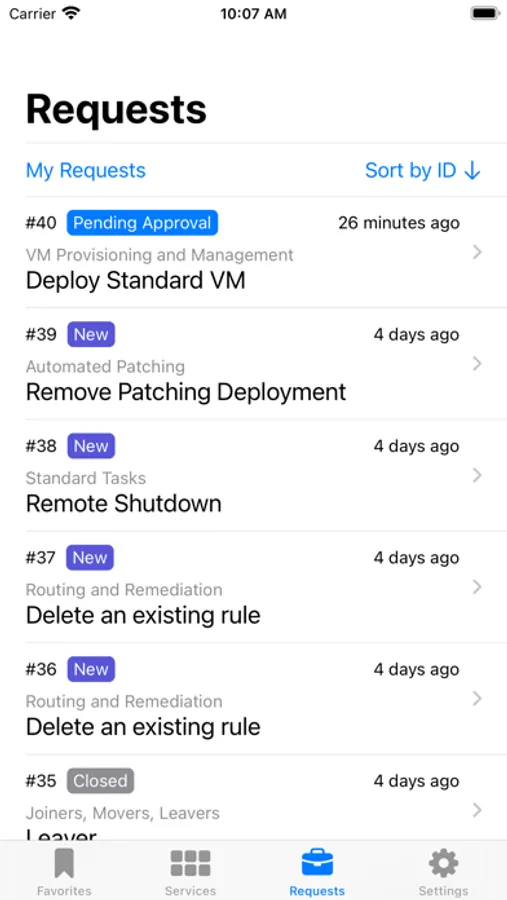Open the Favorites bookmark tab icon

click(64, 864)
